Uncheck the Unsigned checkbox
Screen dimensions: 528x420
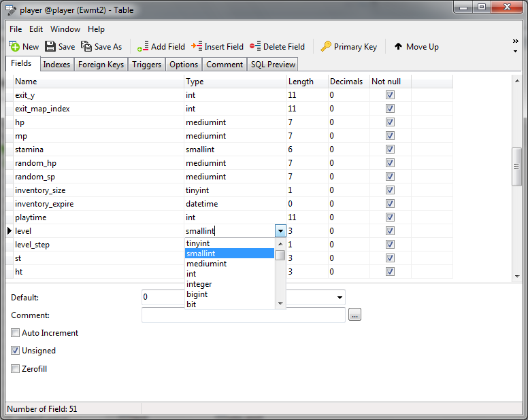point(15,351)
